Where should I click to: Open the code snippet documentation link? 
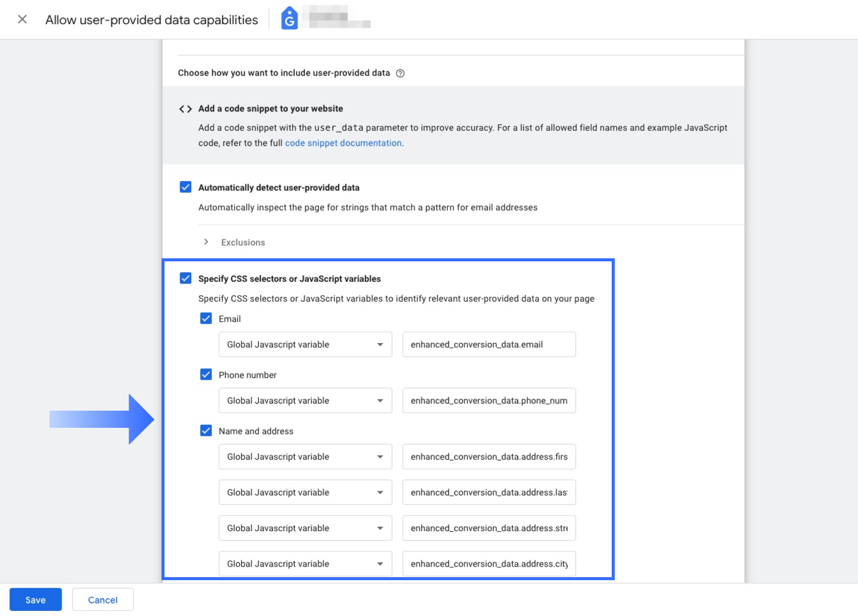(x=343, y=143)
